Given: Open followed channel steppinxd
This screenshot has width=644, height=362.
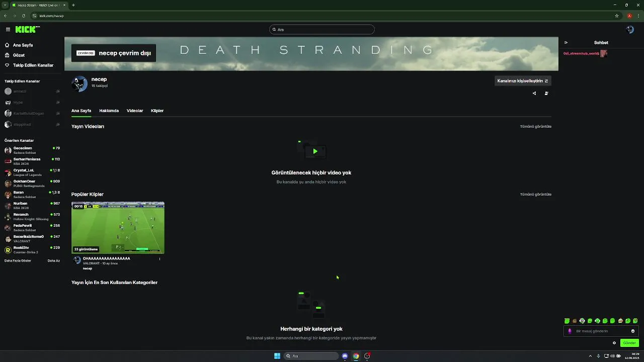Looking at the screenshot, I should click(x=32, y=125).
